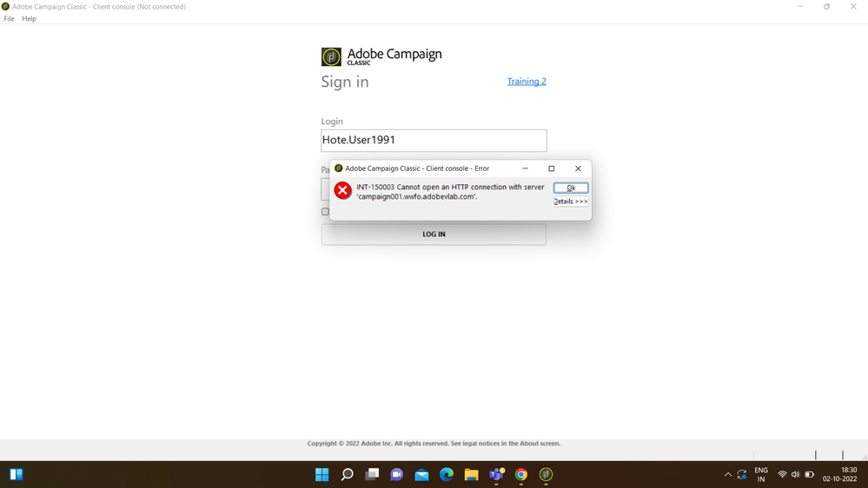Click the Login input field

coord(434,140)
